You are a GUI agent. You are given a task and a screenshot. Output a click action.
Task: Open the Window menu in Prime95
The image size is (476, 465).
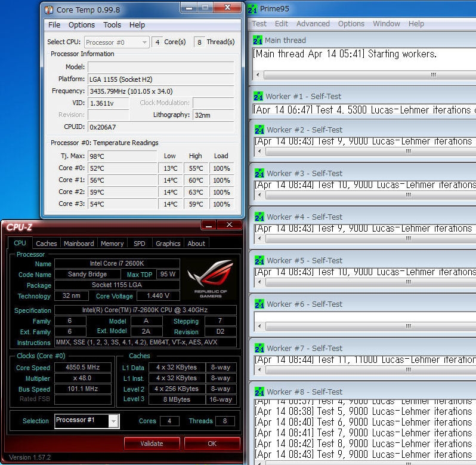tap(387, 24)
